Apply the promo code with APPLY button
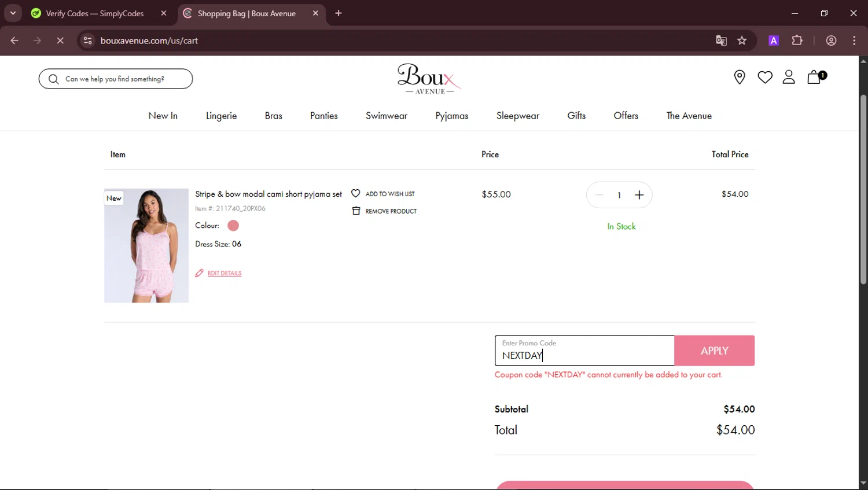Screen dimensions: 868x490 click(x=715, y=351)
